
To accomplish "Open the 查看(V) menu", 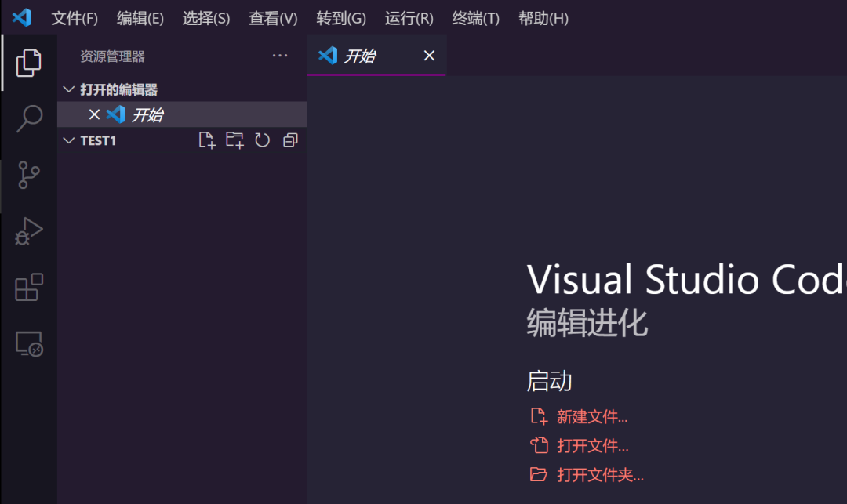I will (273, 18).
